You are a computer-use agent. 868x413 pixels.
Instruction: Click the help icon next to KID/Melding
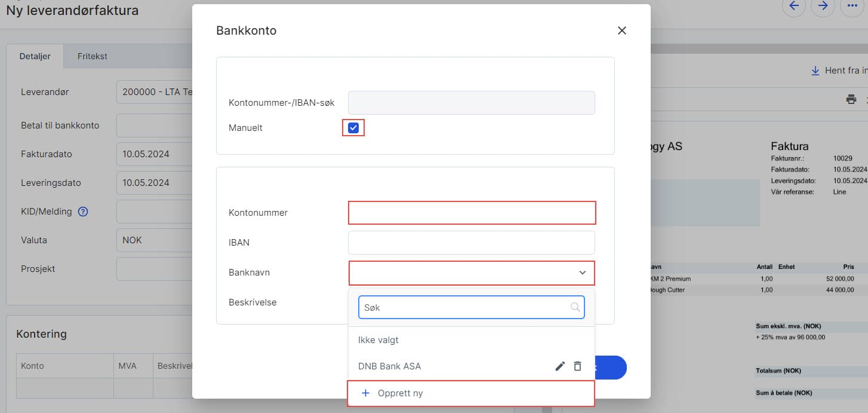coord(83,212)
